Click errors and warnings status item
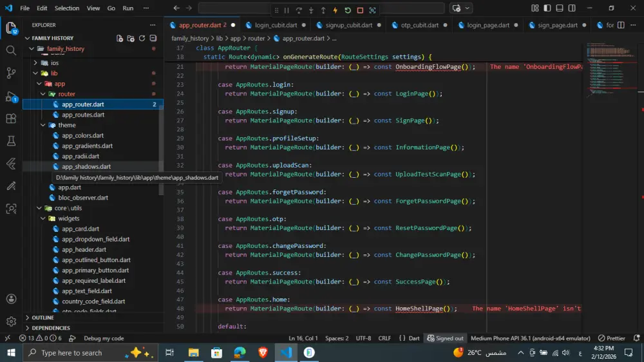Image resolution: width=644 pixels, height=362 pixels. pos(40,338)
